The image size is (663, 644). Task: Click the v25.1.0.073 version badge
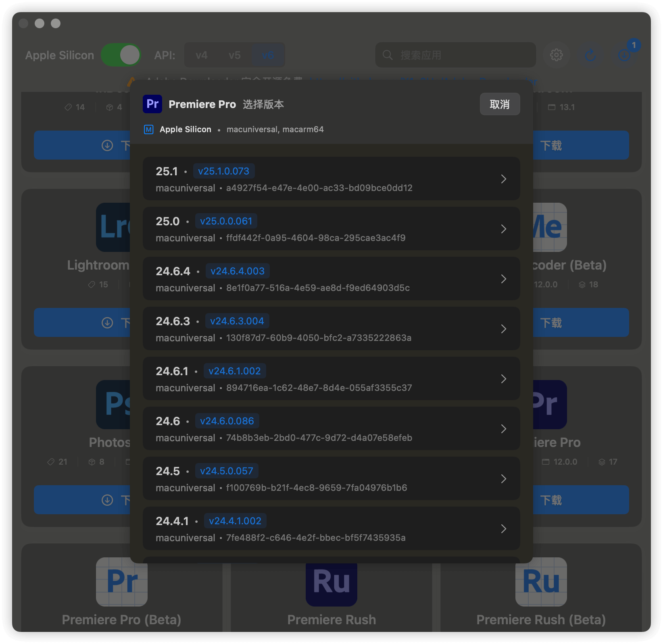pos(224,171)
